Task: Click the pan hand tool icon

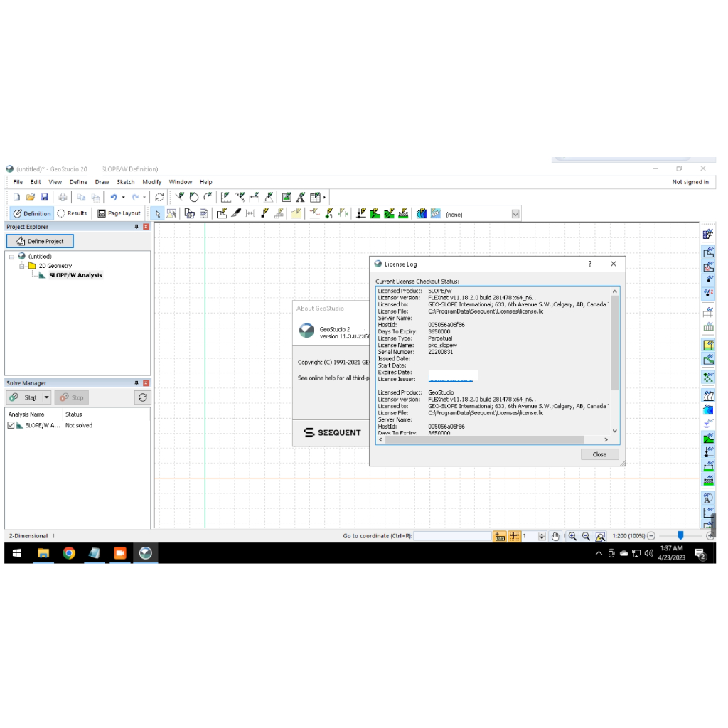Action: (556, 536)
